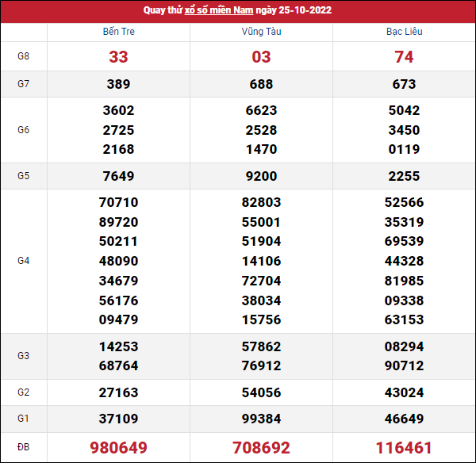476x463 pixels.
Task: Select Vũng Tàu special prize 708692
Action: (261, 447)
